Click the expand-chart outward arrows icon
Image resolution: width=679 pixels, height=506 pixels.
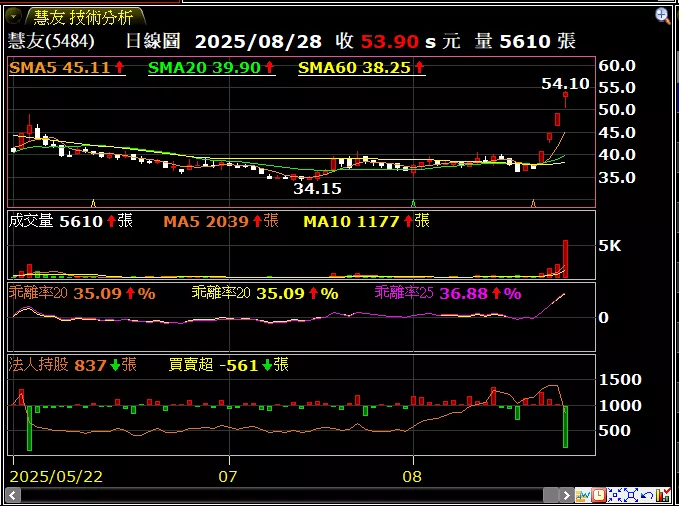coord(631,495)
